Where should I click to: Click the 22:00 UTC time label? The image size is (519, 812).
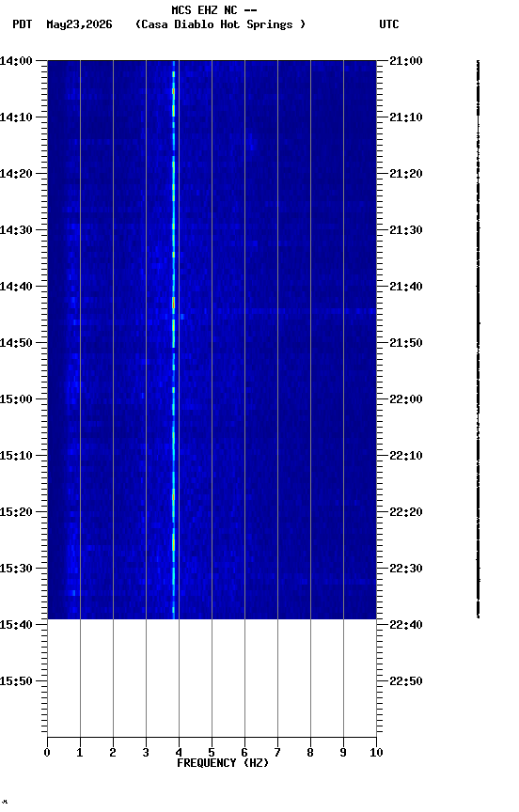tap(406, 399)
